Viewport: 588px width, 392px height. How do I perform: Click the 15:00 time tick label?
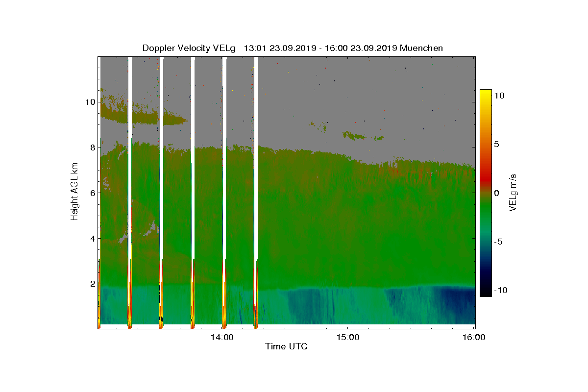tap(348, 338)
